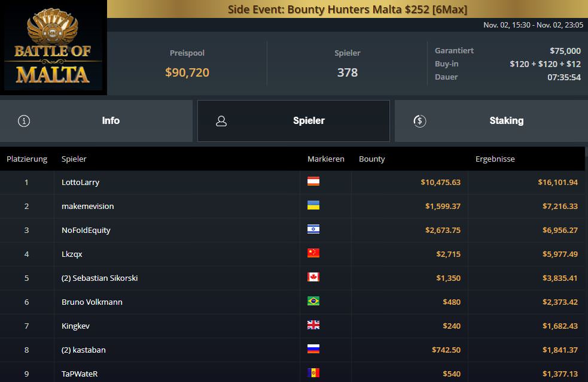The image size is (588, 382).
Task: Click the player silhouette icon
Action: coord(221,121)
